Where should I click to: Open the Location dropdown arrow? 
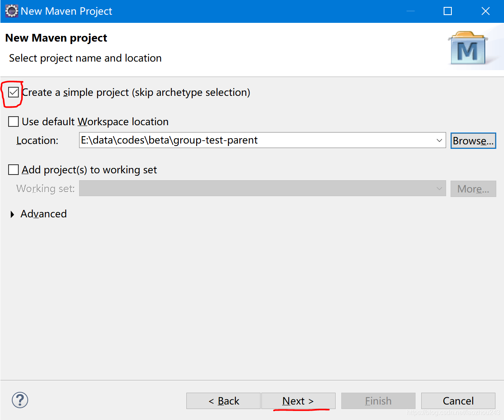(x=439, y=140)
